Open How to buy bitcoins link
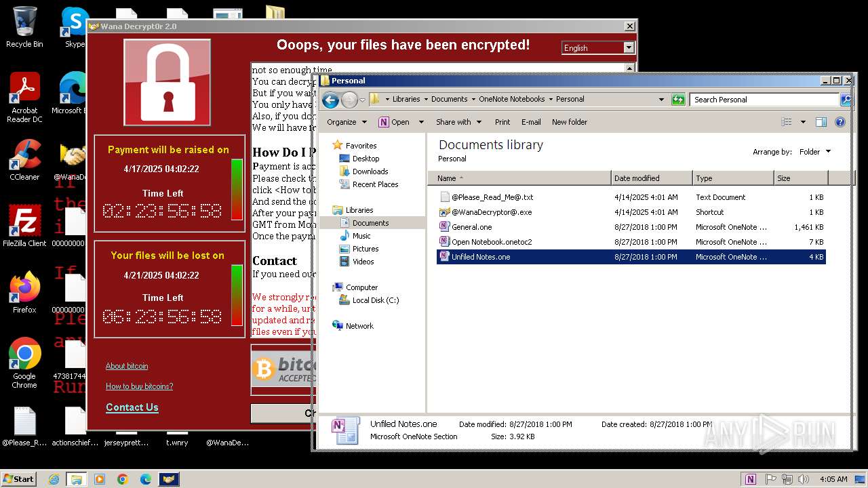 (x=139, y=386)
